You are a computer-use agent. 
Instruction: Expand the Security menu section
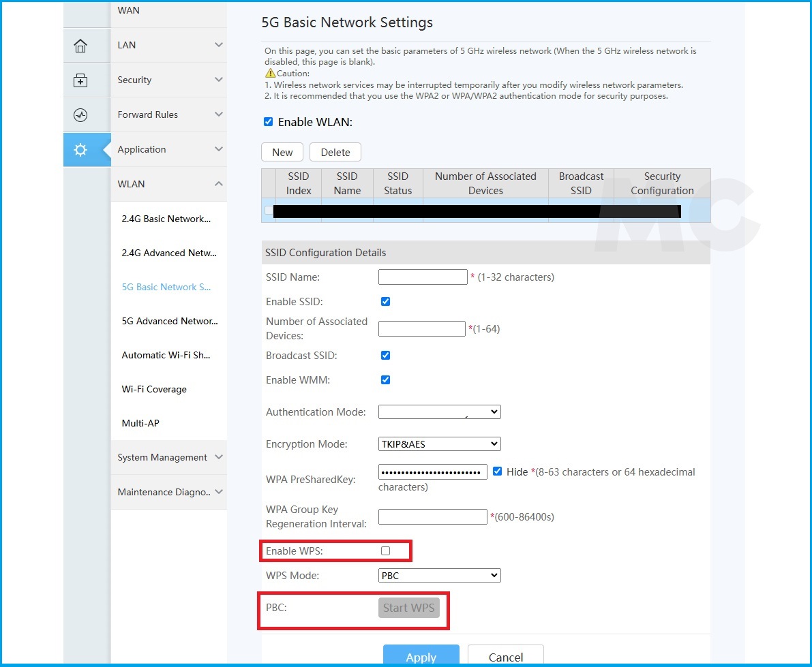point(168,80)
